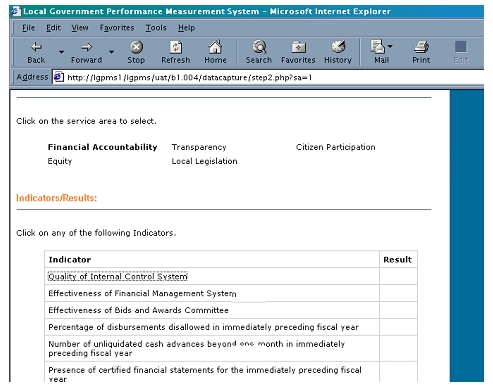
Task: Open the File menu
Action: 28,28
